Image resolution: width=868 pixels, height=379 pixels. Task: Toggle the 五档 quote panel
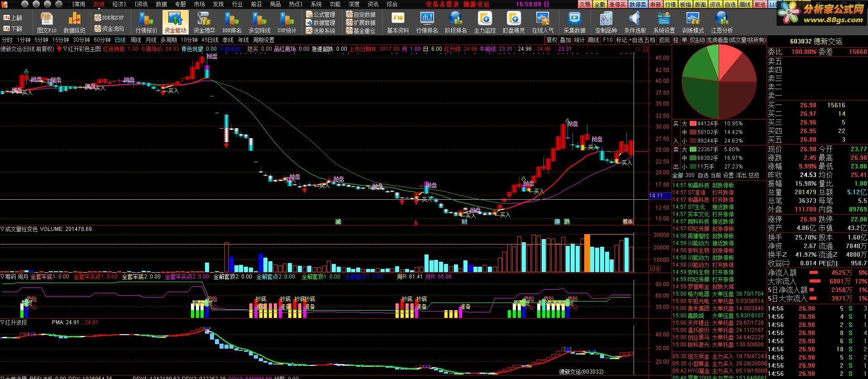649,40
